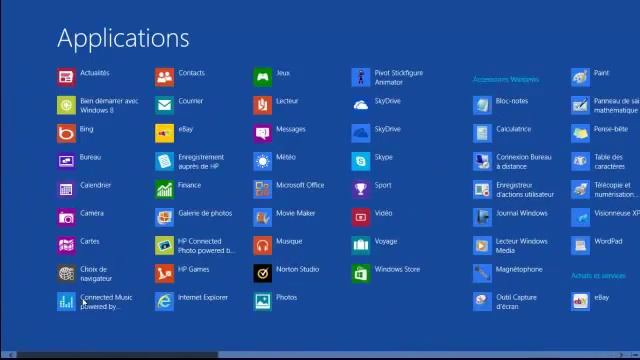Open the Microsoft Office icon
Viewport: 640px width, 360px height.
click(x=262, y=189)
